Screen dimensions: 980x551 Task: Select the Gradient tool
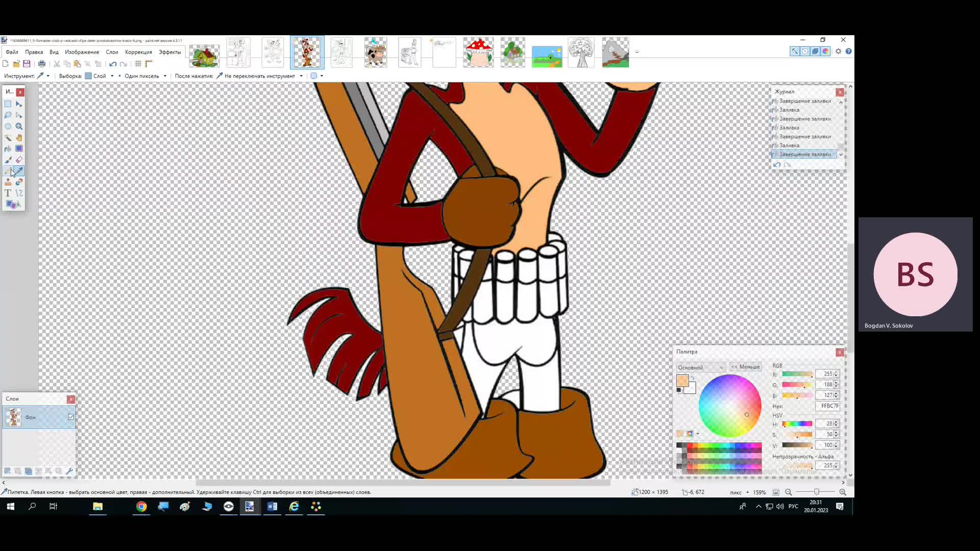(19, 148)
